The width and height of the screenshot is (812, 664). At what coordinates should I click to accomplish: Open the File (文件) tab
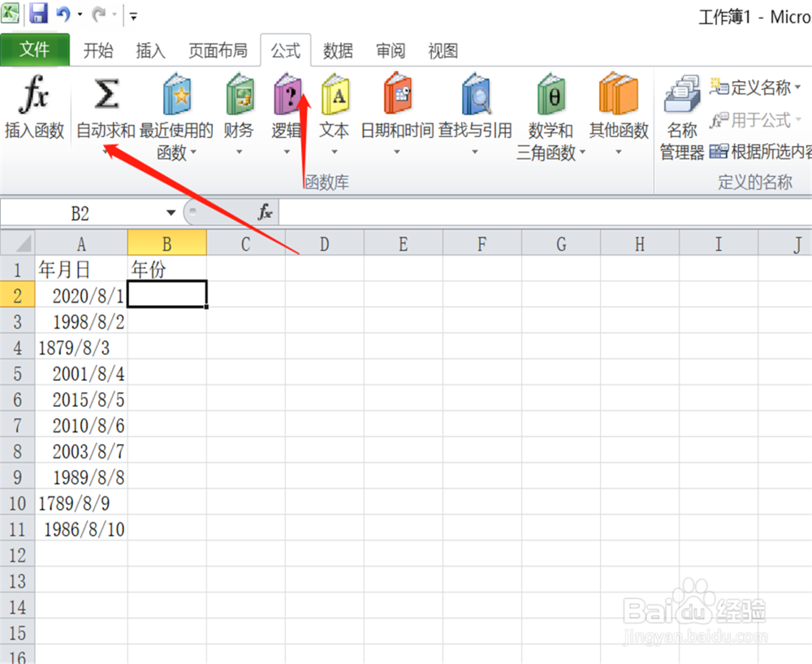click(x=35, y=50)
